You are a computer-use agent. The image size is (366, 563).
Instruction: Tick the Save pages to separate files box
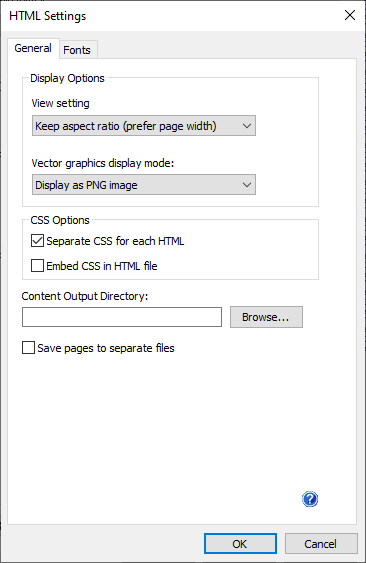point(28,348)
